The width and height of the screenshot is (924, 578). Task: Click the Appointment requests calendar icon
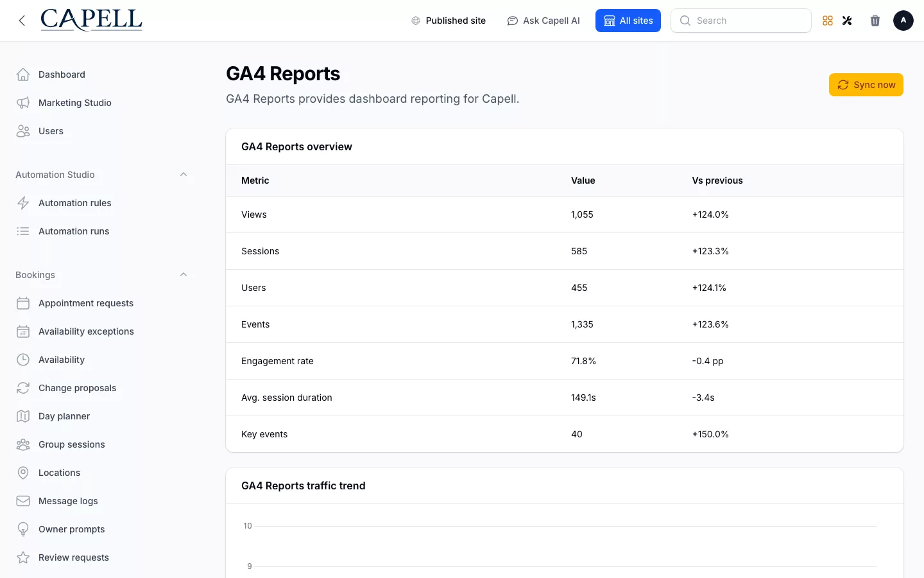[23, 303]
